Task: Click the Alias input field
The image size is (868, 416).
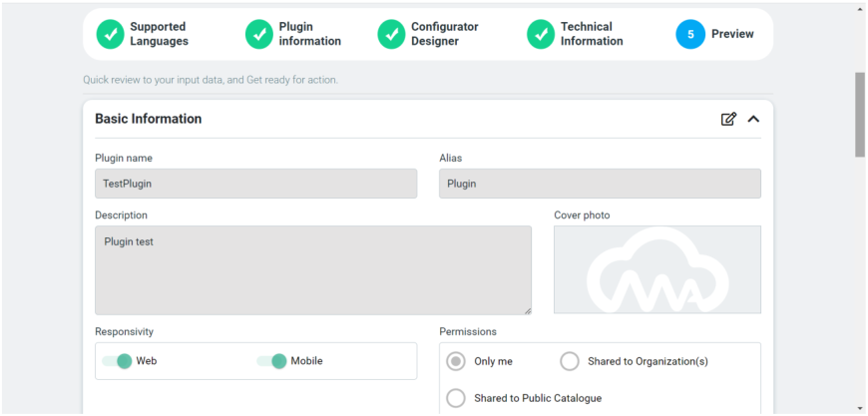Action: [600, 184]
